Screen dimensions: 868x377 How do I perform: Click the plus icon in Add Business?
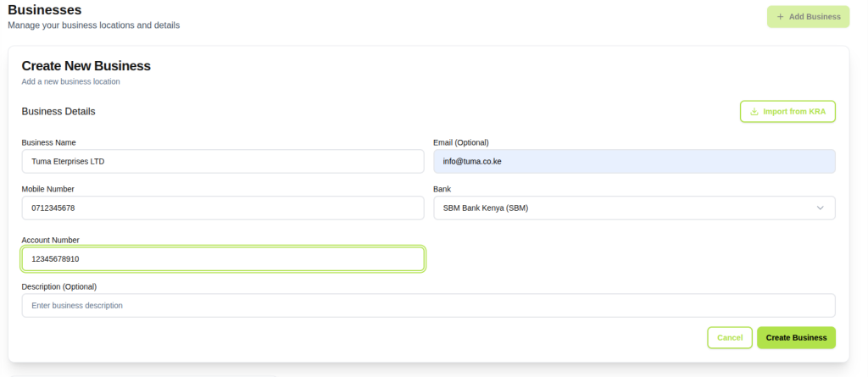(x=780, y=17)
